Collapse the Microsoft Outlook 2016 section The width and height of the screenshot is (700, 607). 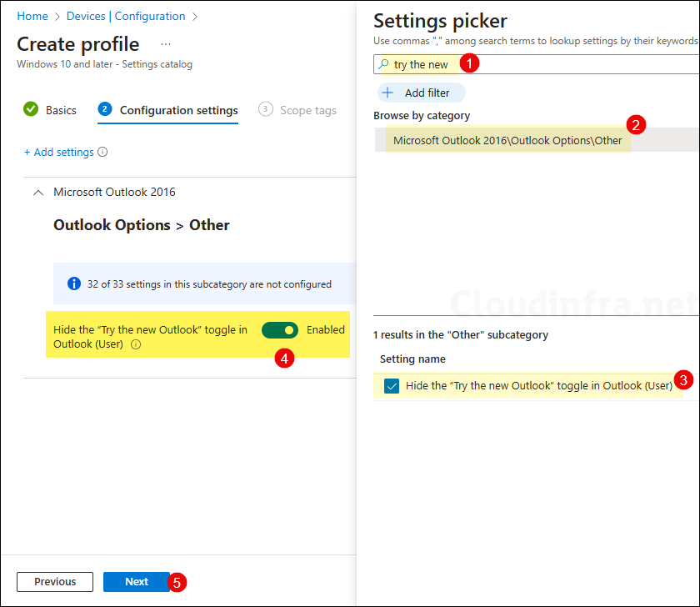[37, 192]
